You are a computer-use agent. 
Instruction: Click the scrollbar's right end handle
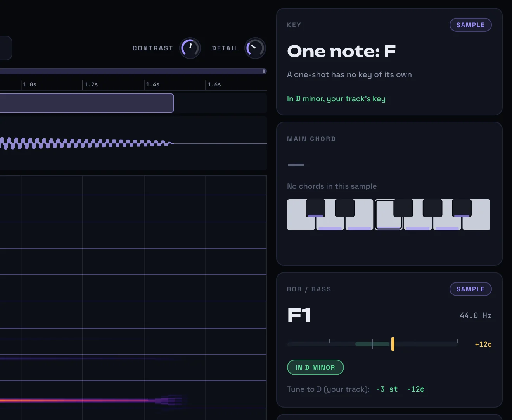(264, 71)
